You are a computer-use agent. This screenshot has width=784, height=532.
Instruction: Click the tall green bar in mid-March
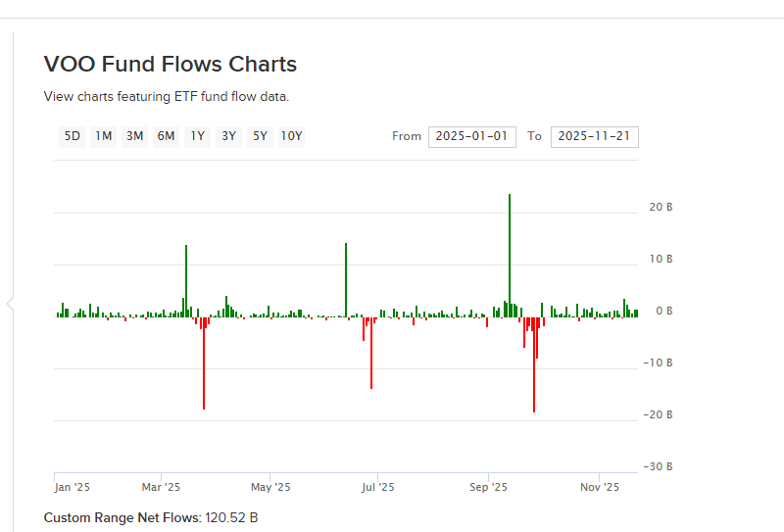click(x=186, y=281)
